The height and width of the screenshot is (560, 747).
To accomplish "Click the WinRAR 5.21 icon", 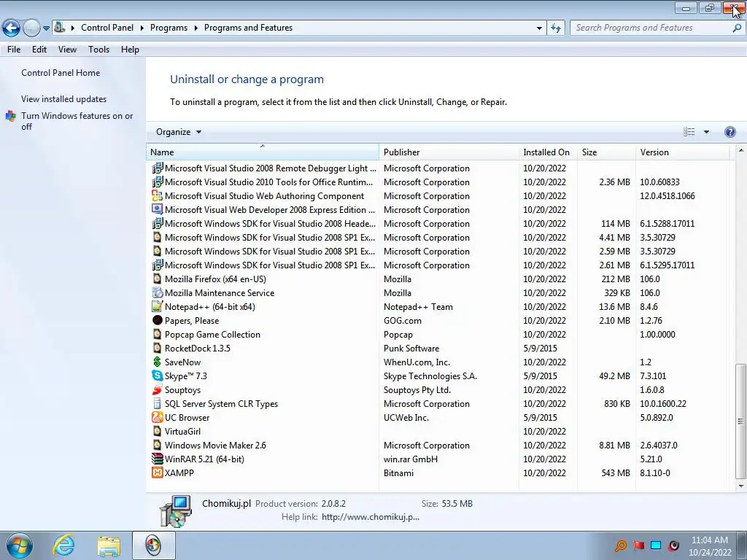I will 158,459.
